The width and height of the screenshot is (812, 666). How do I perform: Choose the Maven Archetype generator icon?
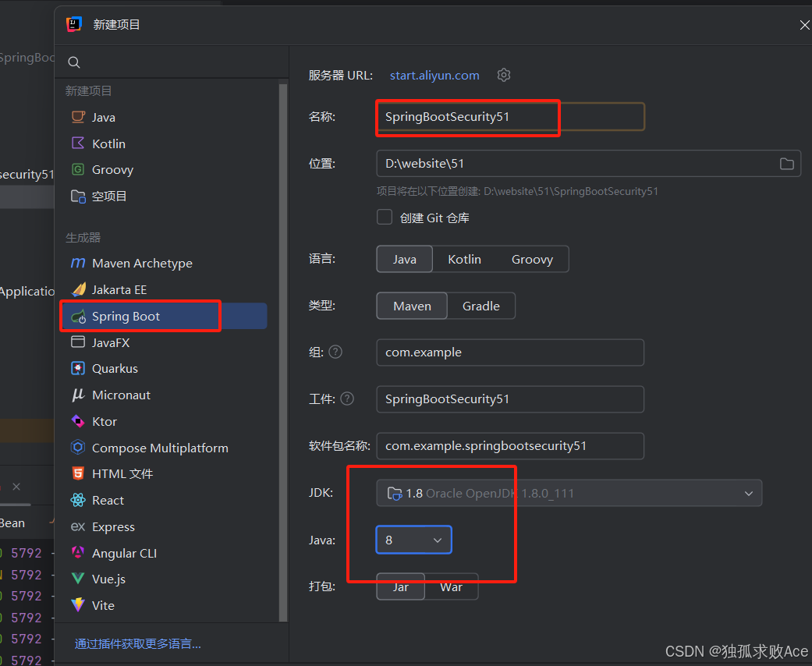(78, 263)
